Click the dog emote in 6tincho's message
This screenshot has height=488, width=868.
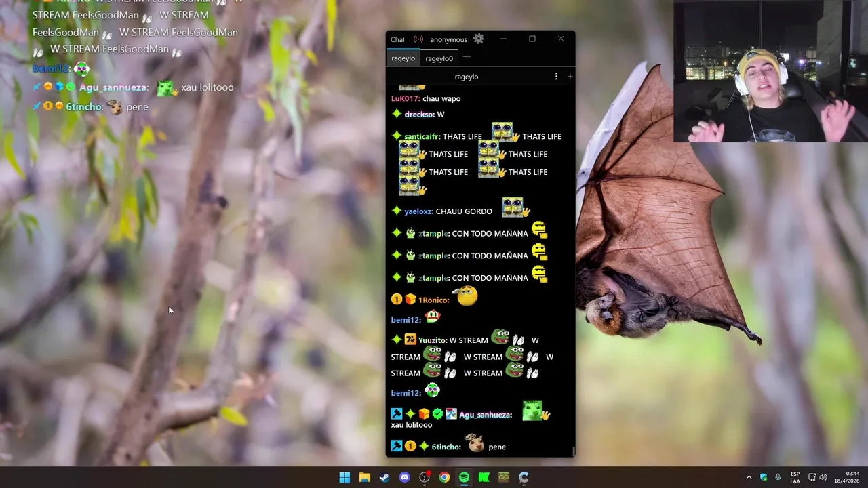click(x=475, y=443)
